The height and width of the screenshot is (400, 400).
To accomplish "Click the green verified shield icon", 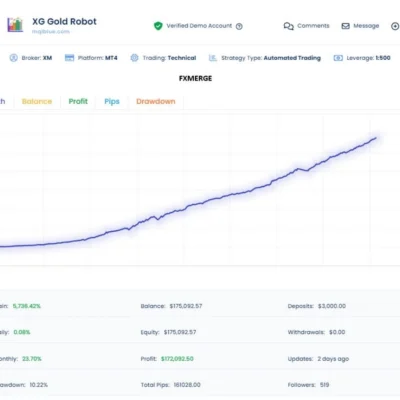I will [158, 26].
